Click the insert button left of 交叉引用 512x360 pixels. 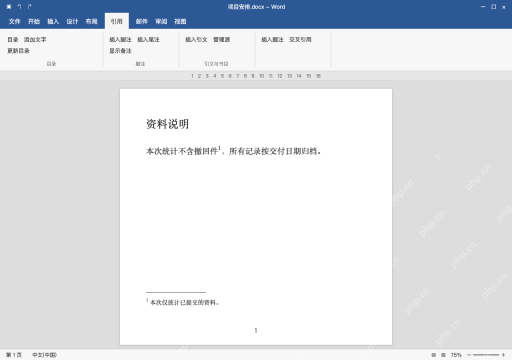(272, 40)
